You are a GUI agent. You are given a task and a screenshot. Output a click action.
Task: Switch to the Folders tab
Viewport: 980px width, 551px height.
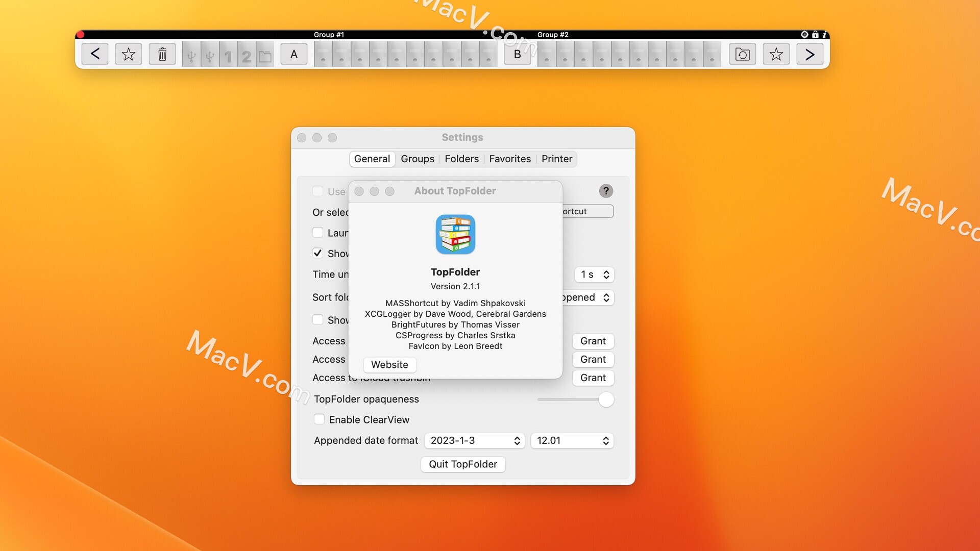point(462,159)
